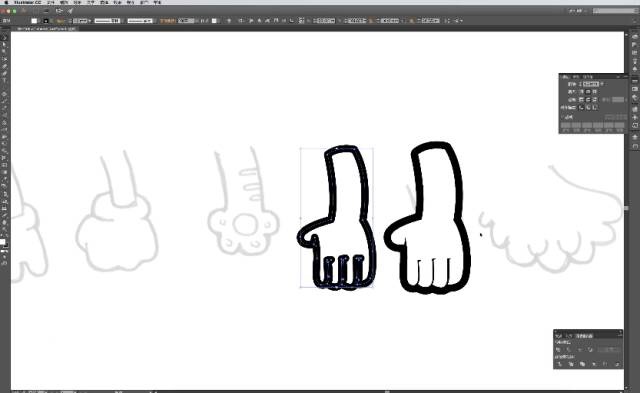Image resolution: width=640 pixels, height=393 pixels.
Task: Switch to the Align tab in Pathfinder panel group
Action: pyautogui.click(x=569, y=336)
